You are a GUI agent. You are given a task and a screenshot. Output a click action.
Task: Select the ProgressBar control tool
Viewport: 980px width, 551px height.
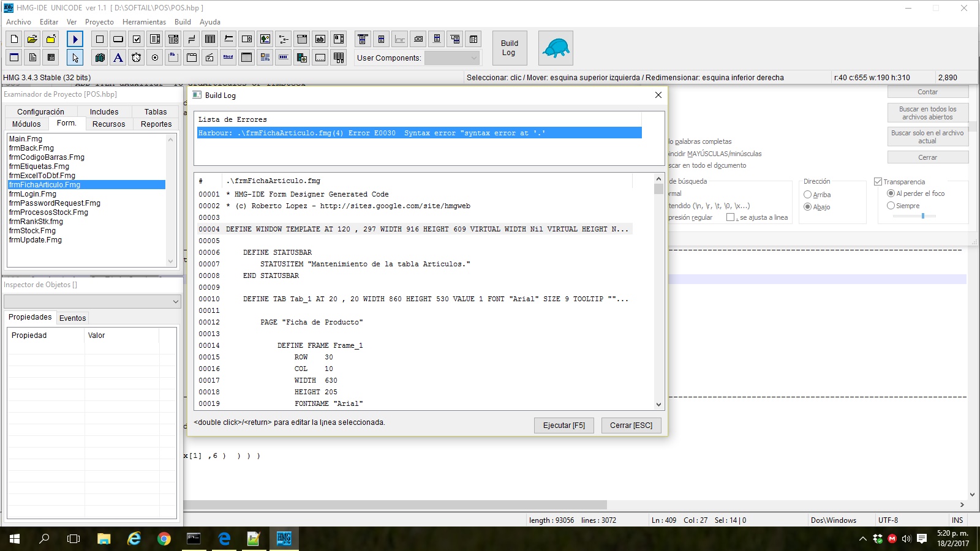284,58
